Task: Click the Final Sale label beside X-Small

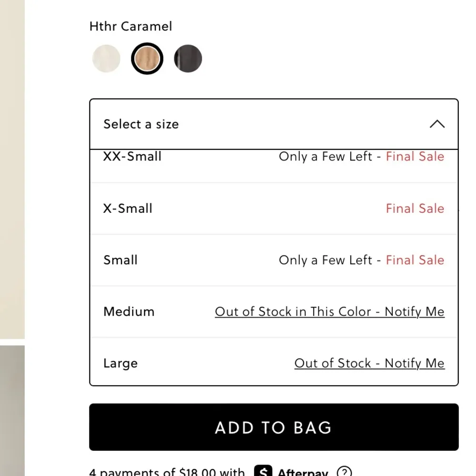Action: [415, 208]
